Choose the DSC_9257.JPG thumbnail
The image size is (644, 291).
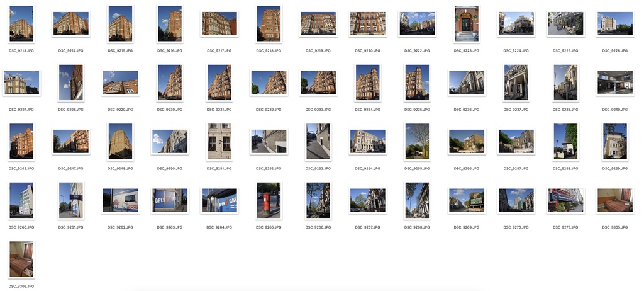(516, 142)
